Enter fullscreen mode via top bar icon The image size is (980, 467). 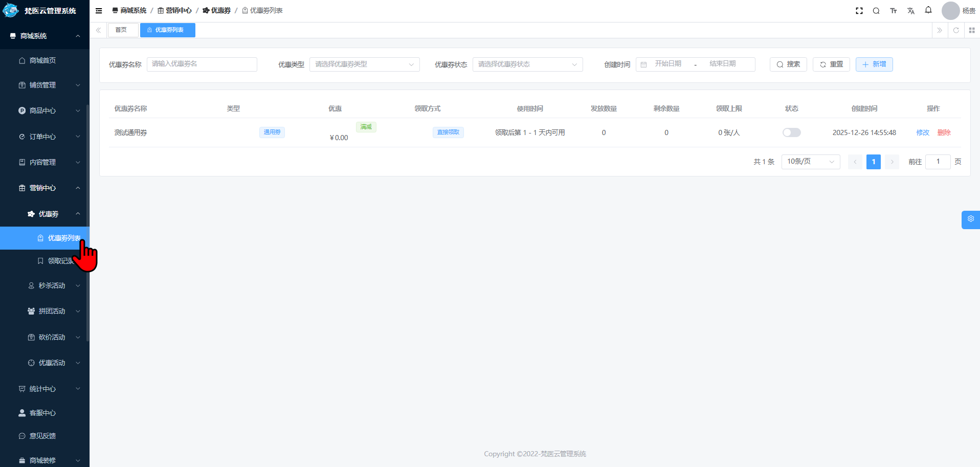coord(859,11)
